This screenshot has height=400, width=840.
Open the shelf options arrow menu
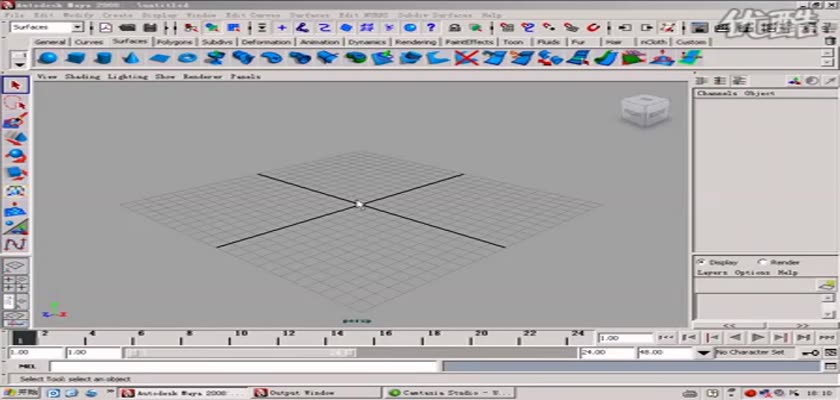click(20, 64)
